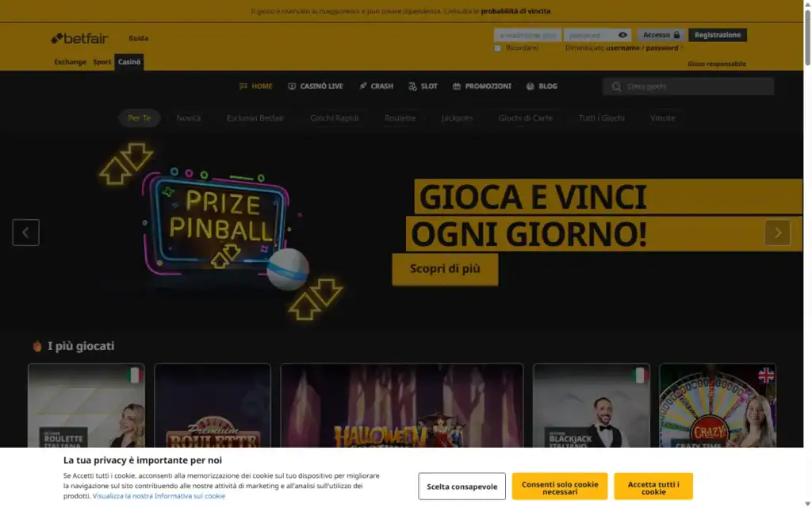Select Giochi Rapidi category filter
Screen dimensions: 812x508
click(335, 118)
